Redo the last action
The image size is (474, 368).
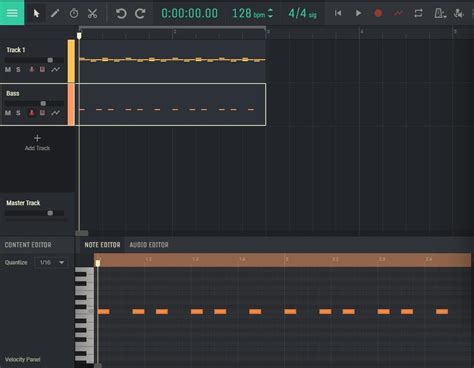[140, 13]
